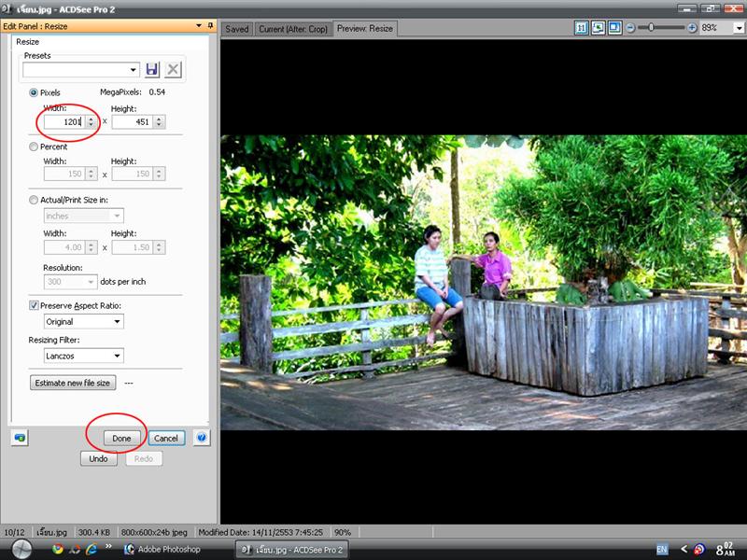This screenshot has height=560, width=747.
Task: Open the blue help question mark icon
Action: [201, 438]
